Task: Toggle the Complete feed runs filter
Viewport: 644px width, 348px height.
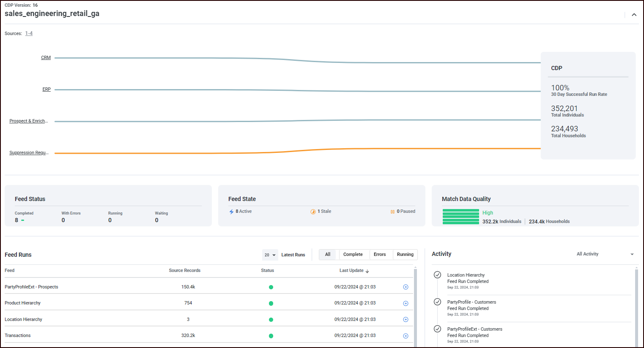Action: click(x=354, y=255)
